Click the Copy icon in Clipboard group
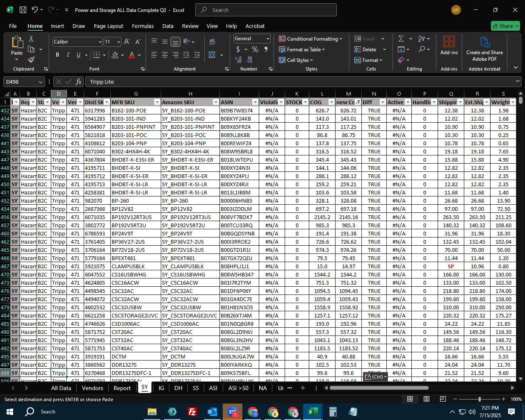 click(31, 49)
